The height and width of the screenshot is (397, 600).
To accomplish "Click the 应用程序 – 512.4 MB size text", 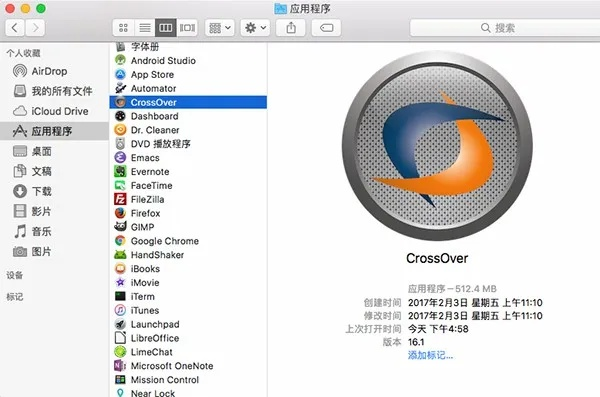I will click(452, 289).
